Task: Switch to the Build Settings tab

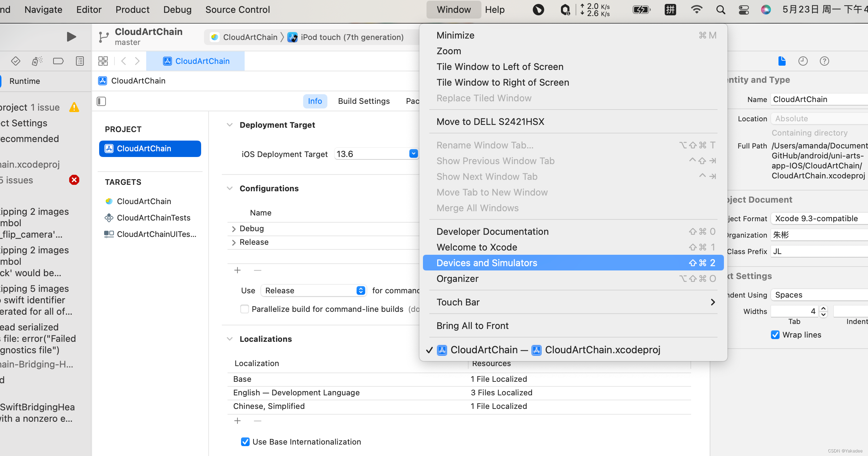Action: 364,101
